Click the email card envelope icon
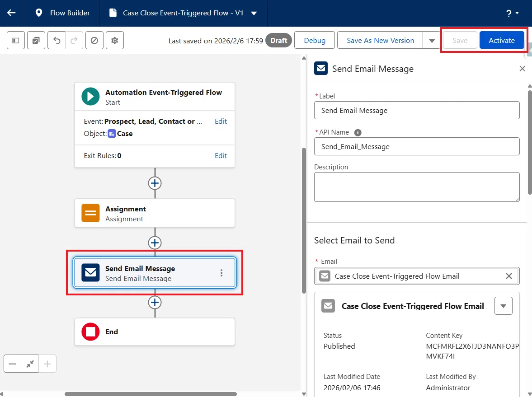This screenshot has height=397, width=532. click(328, 306)
